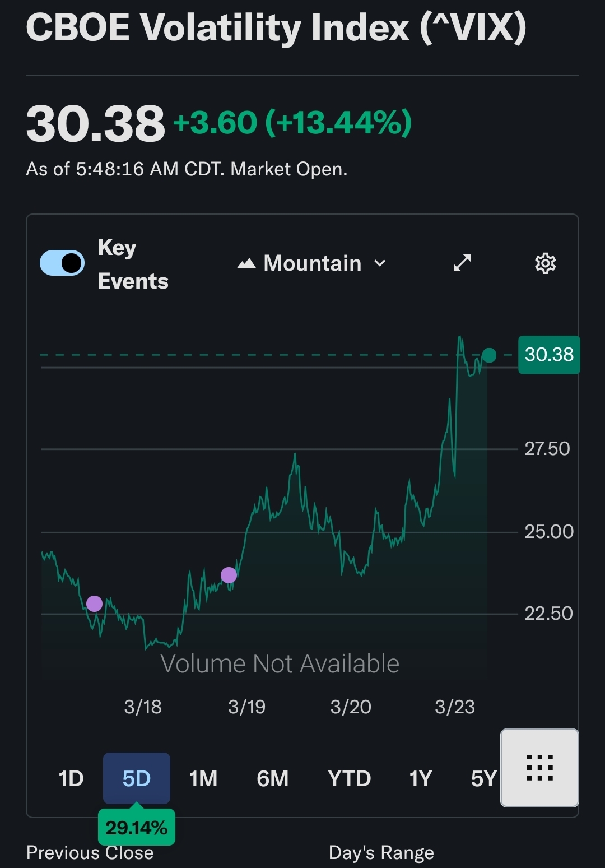
Task: Click the 27.50 axis label
Action: tap(547, 448)
